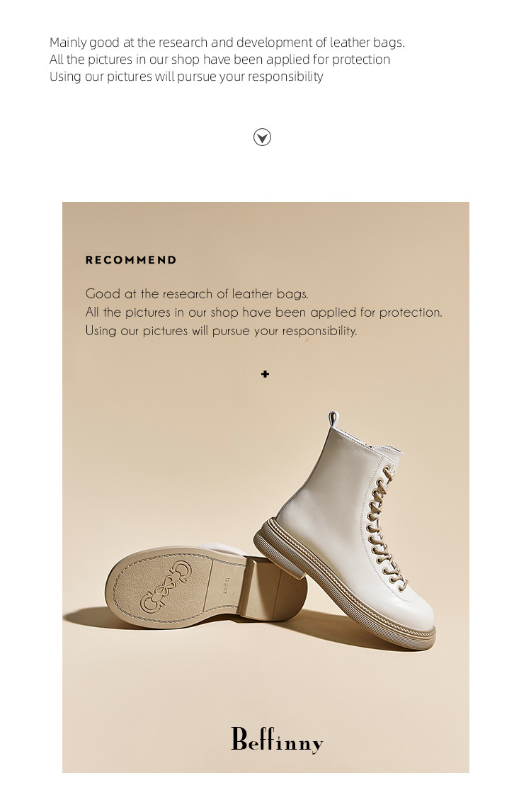Click the beige boot laces
This screenshot has height=812, width=531.
384,529
